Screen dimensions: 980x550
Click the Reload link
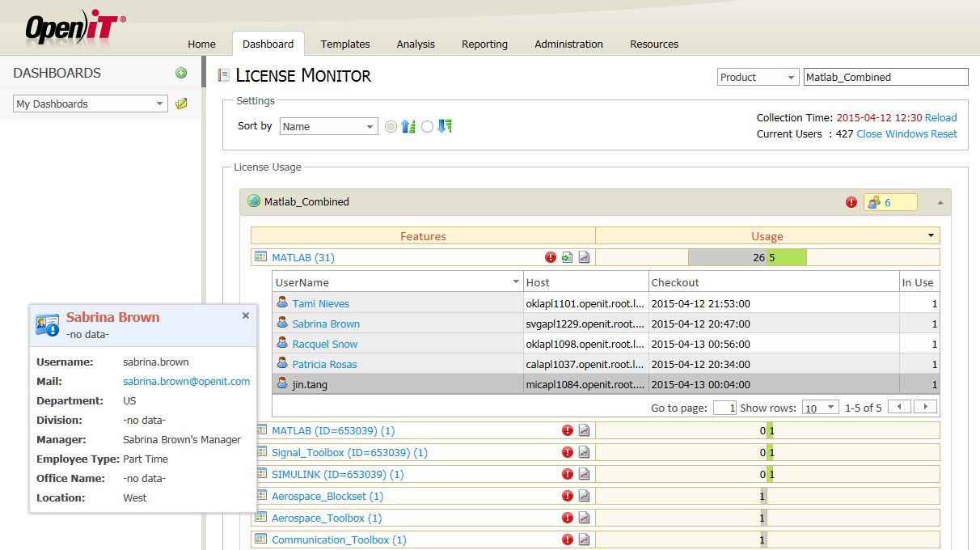click(941, 117)
